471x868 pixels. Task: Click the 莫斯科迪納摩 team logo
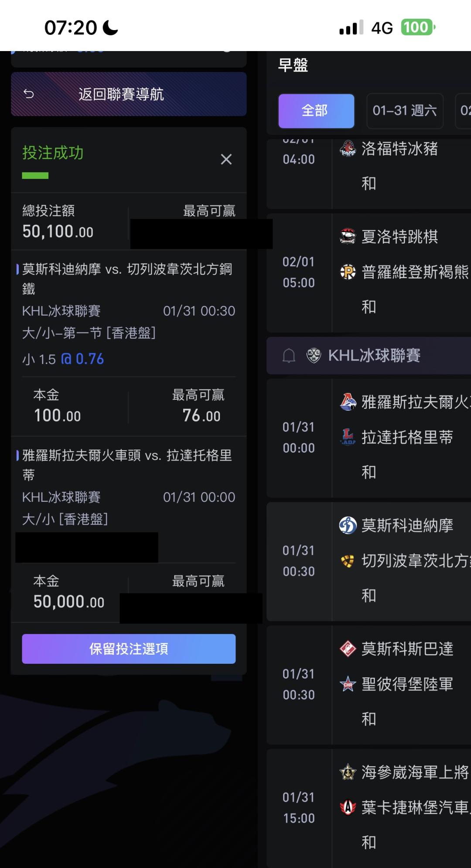(x=348, y=525)
